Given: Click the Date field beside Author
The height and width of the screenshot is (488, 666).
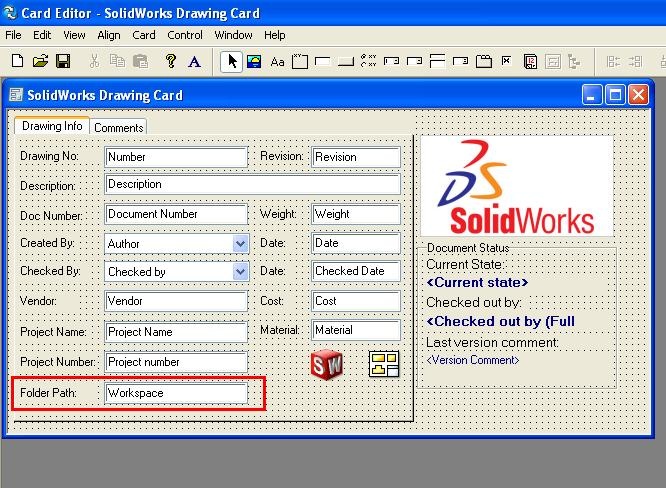Looking at the screenshot, I should point(356,243).
